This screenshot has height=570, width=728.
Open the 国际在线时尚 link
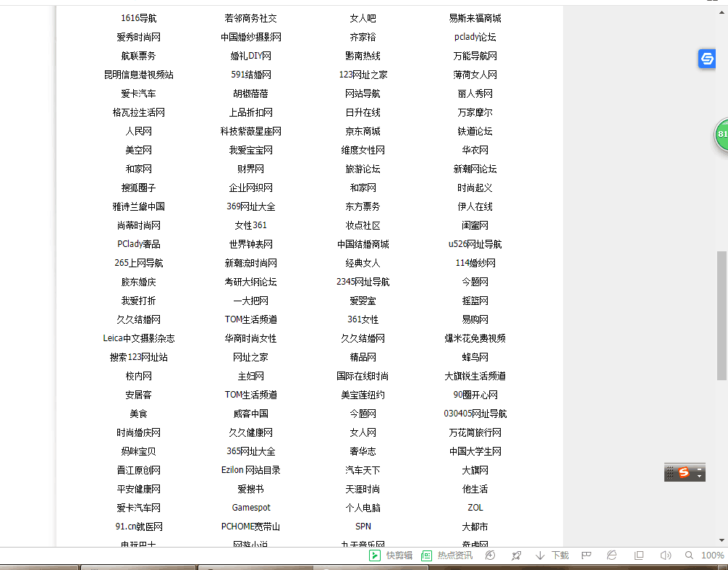point(363,376)
